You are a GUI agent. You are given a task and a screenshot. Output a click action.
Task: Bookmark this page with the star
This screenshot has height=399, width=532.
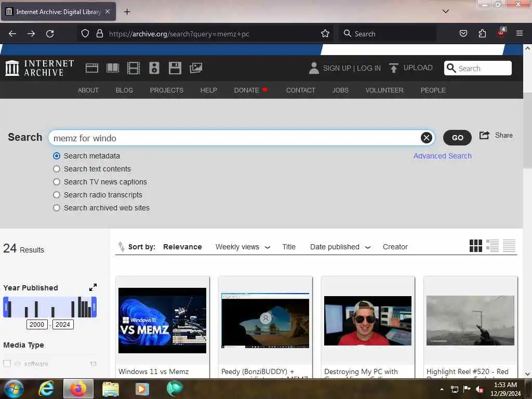coord(325,34)
